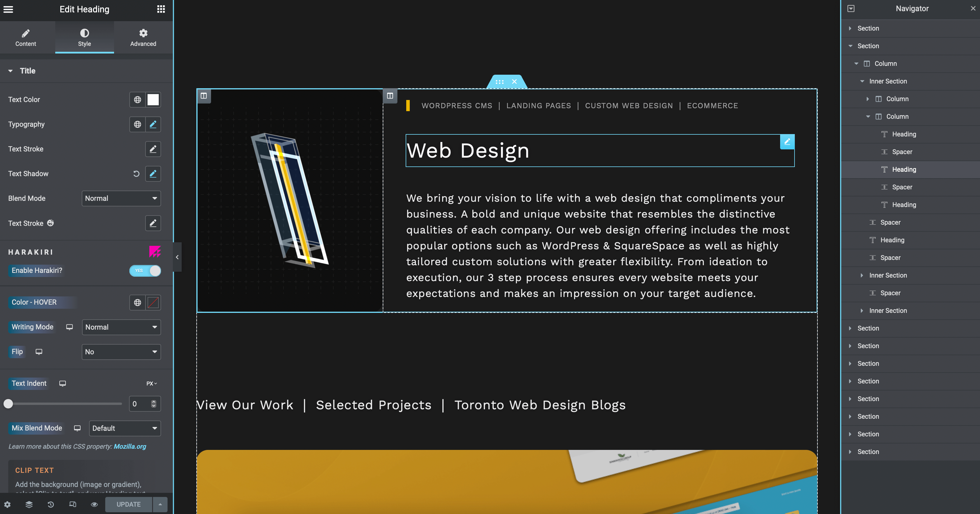Focus the Text Indent number field
The width and height of the screenshot is (980, 514).
145,404
